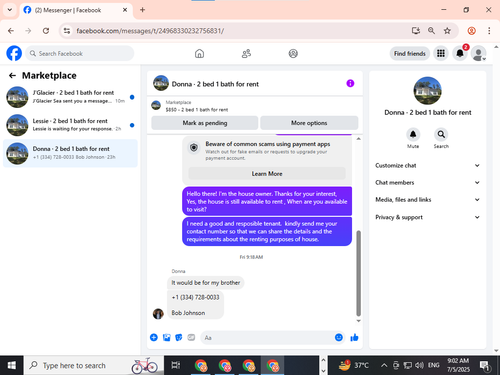Click the Windows taskbar search box
This screenshot has width=500, height=375.
94,365
